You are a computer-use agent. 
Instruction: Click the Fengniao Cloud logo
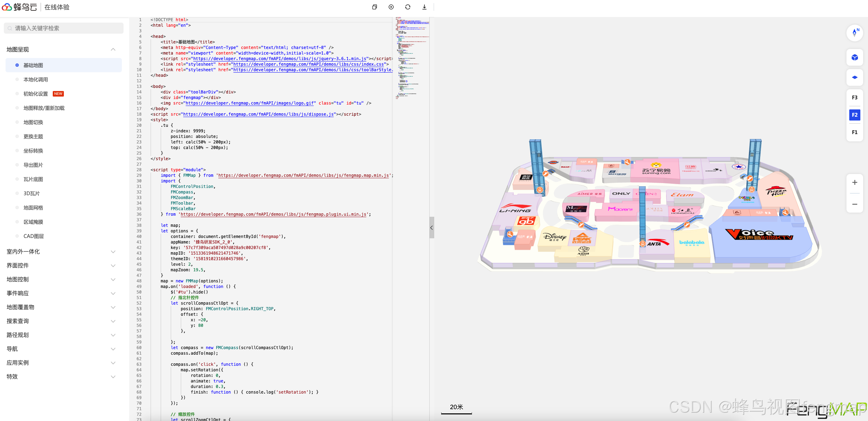point(19,7)
